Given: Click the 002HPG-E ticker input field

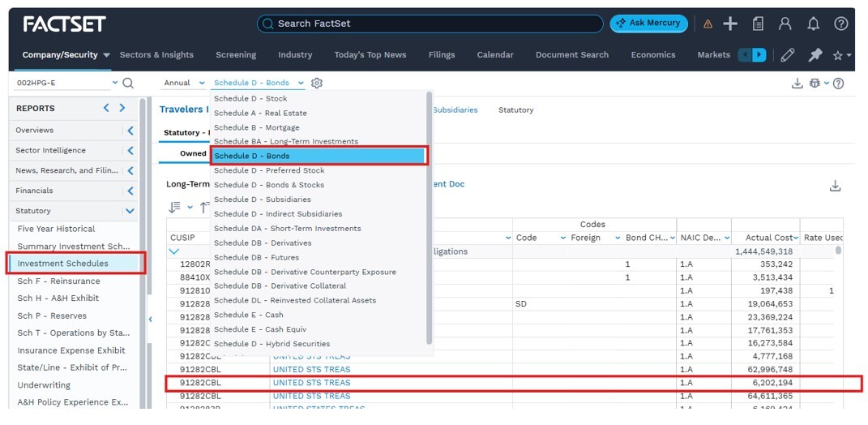Looking at the screenshot, I should (x=61, y=83).
